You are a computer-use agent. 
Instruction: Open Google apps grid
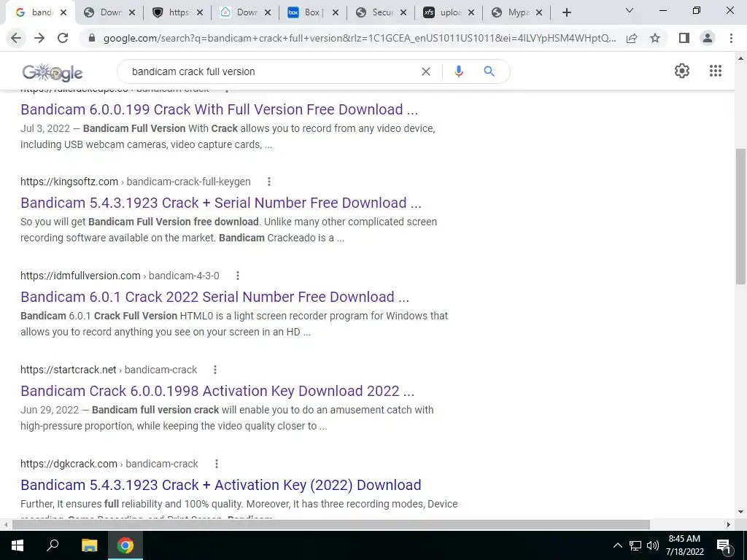(715, 71)
